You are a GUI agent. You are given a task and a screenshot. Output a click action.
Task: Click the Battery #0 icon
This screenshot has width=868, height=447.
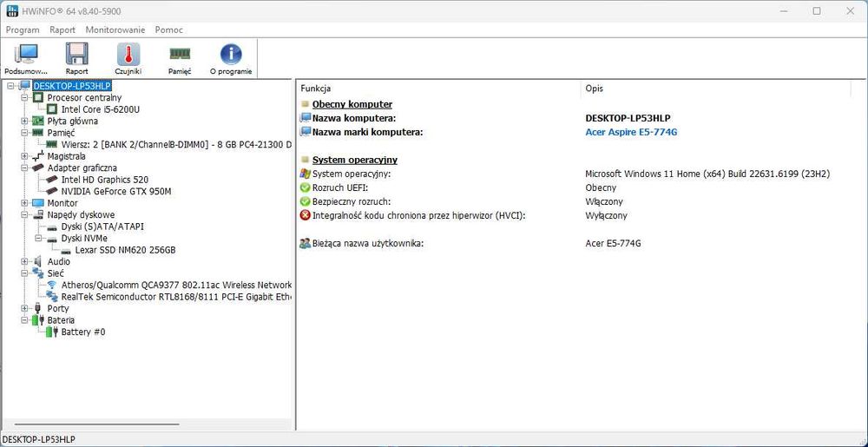point(52,332)
